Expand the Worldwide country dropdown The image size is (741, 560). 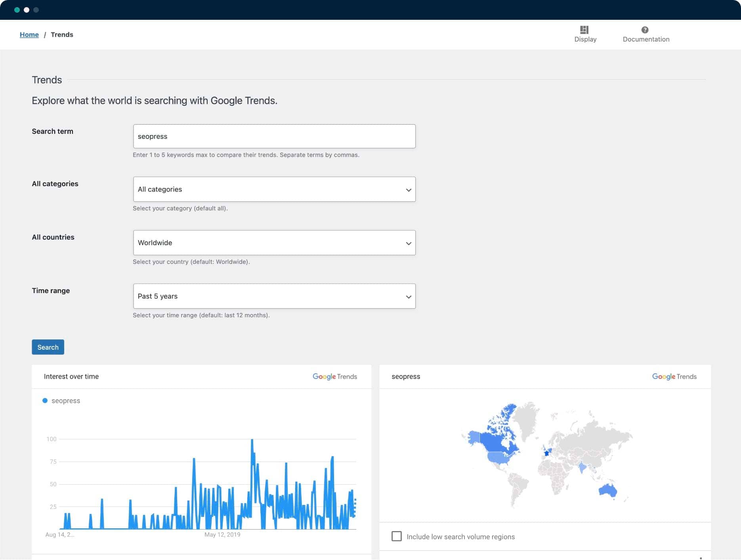[x=274, y=243]
